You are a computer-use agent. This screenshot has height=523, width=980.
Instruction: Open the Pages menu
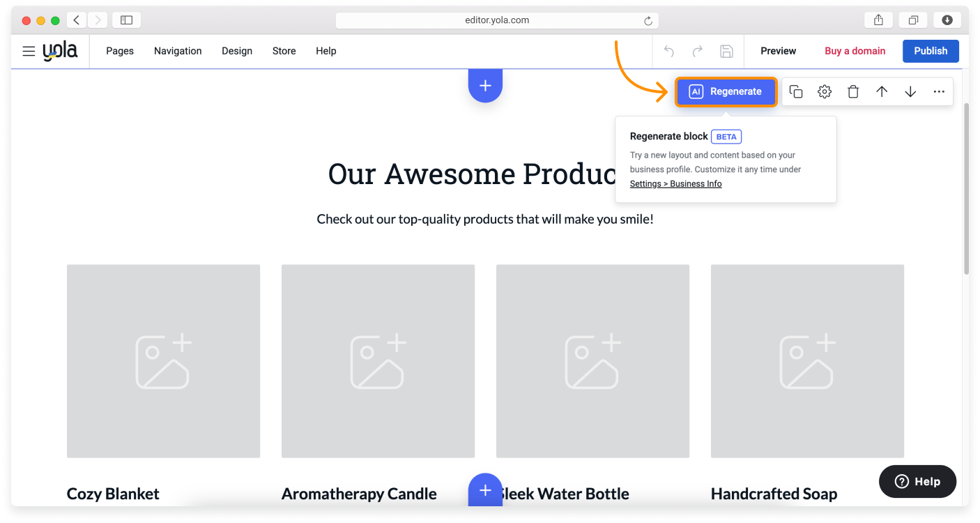pyautogui.click(x=120, y=51)
